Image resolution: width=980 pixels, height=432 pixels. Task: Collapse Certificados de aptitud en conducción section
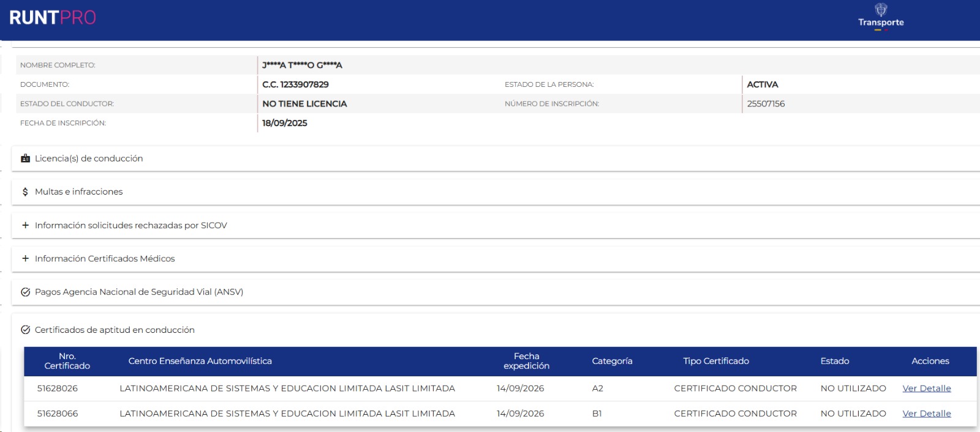click(x=495, y=330)
